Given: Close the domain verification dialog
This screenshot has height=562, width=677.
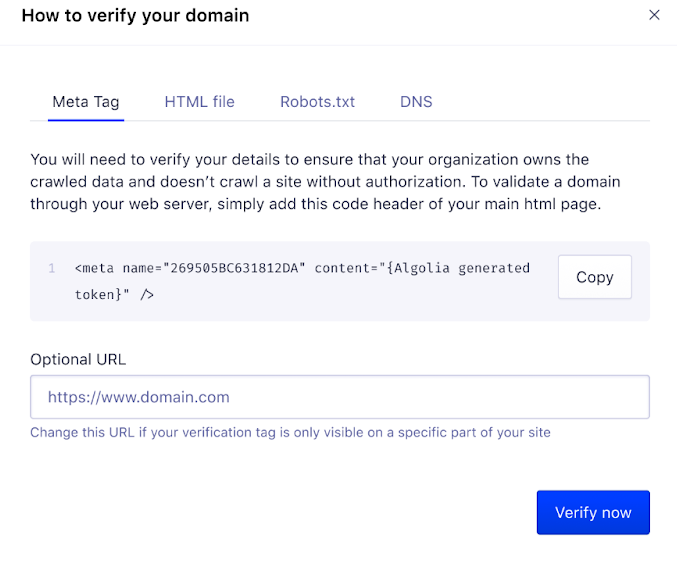Looking at the screenshot, I should 655,15.
